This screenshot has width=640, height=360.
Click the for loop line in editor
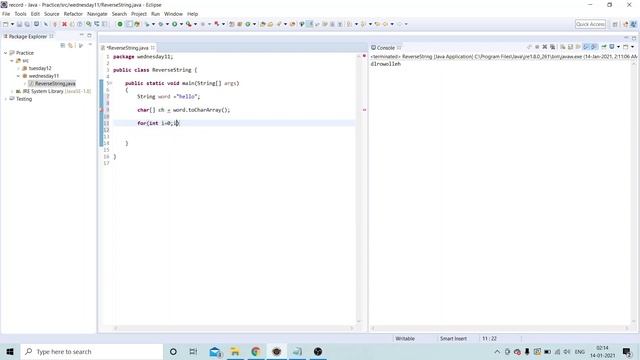[x=234, y=123]
